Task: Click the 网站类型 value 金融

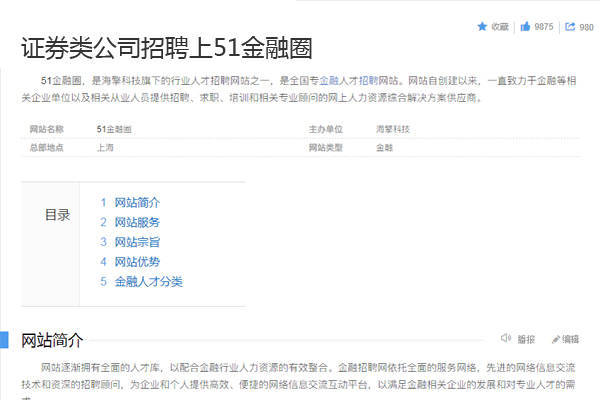Action: click(384, 148)
